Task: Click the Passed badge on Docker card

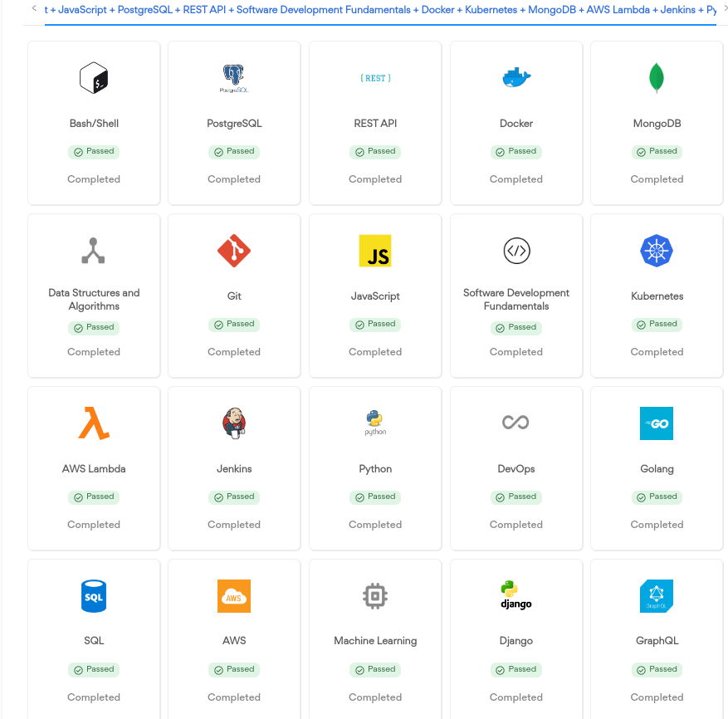Action: (516, 151)
